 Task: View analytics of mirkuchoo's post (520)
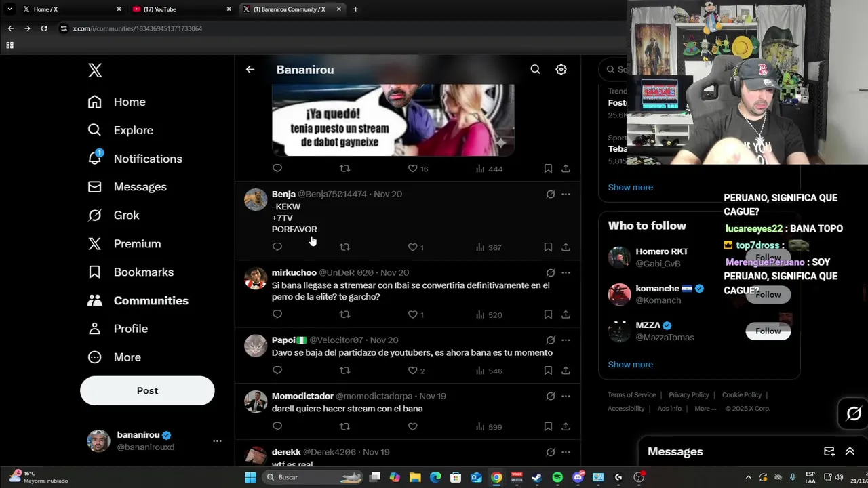488,314
